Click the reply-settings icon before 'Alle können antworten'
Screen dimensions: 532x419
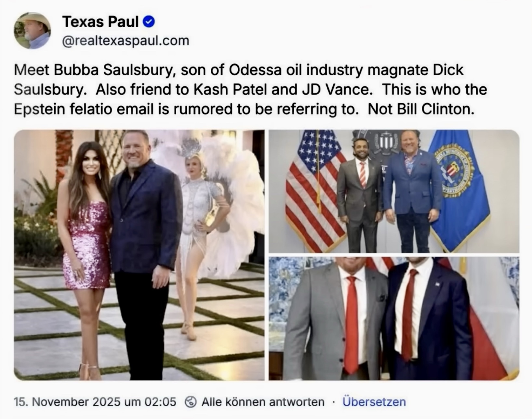click(x=191, y=402)
